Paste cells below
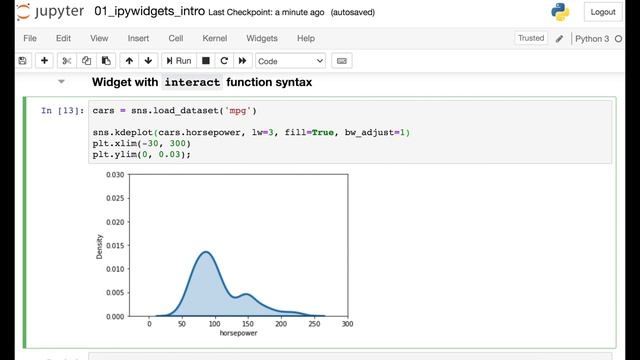 coord(106,61)
